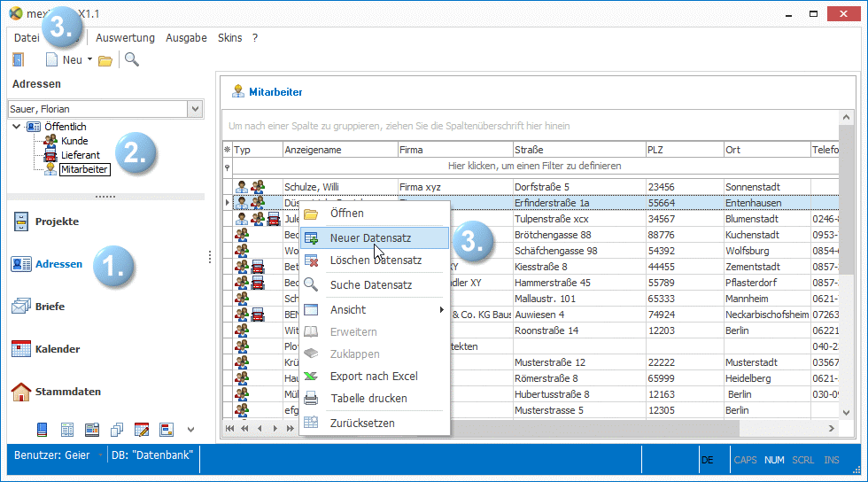868x482 pixels.
Task: Click the magnifier search toolbar icon
Action: tap(132, 59)
